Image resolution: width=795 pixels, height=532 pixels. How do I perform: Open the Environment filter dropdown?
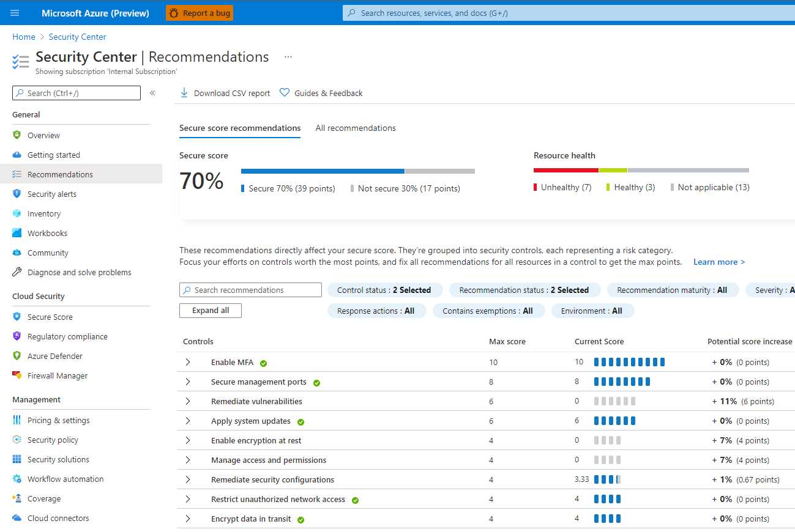pyautogui.click(x=592, y=311)
